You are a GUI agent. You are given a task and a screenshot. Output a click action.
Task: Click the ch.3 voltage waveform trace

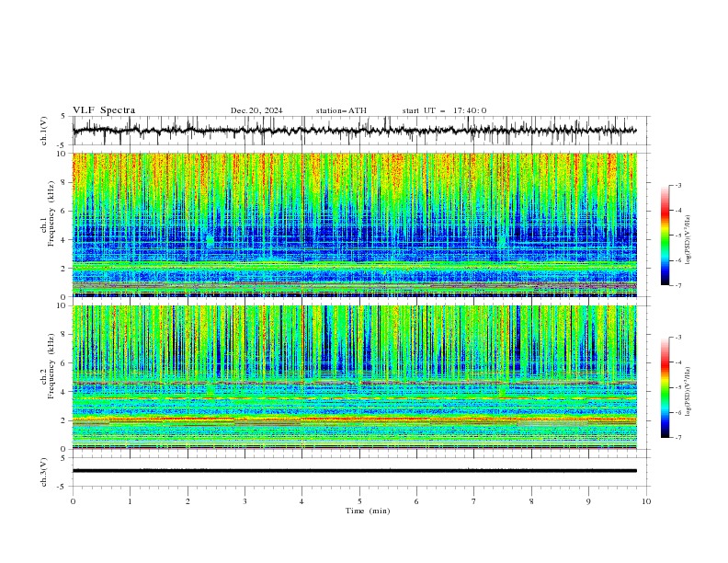[x=354, y=471]
